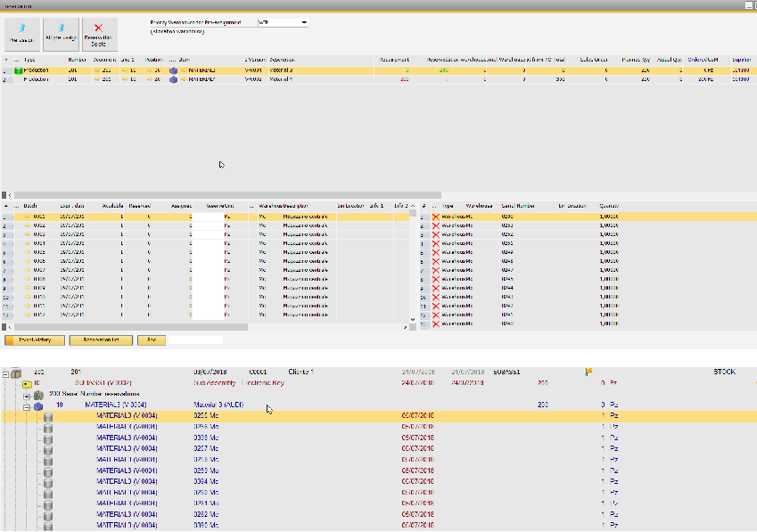The height and width of the screenshot is (532, 757).
Task: Click the Exp. date column header
Action: click(72, 206)
